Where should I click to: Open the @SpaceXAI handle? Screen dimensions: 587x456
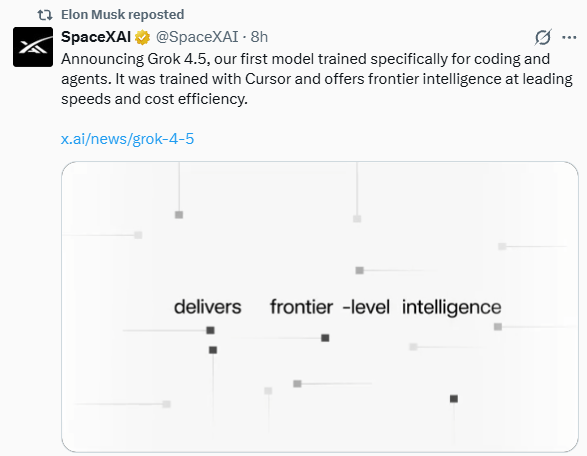tap(197, 37)
